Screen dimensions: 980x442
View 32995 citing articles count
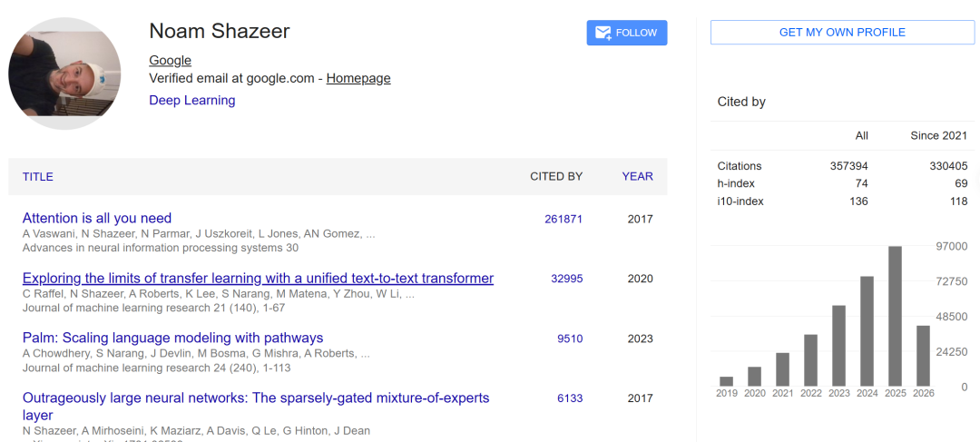point(567,279)
